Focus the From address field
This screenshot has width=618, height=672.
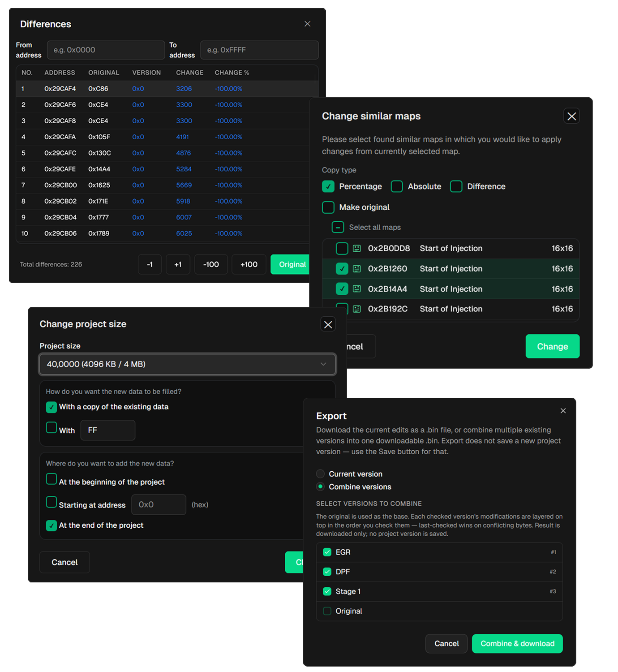(106, 50)
